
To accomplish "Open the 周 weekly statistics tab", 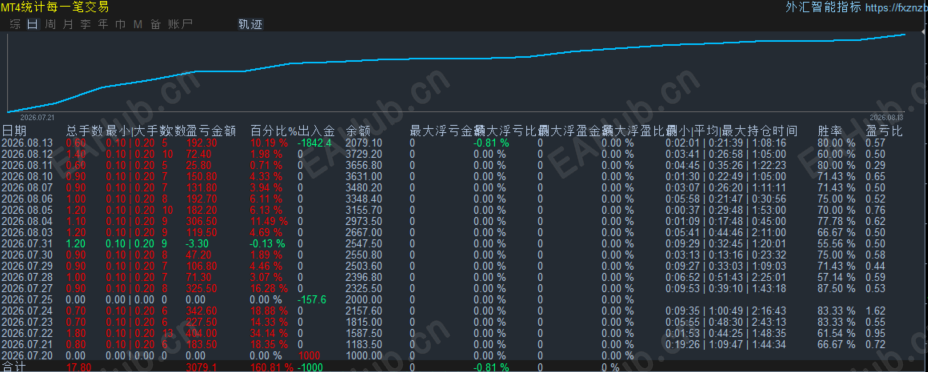I will click(51, 24).
